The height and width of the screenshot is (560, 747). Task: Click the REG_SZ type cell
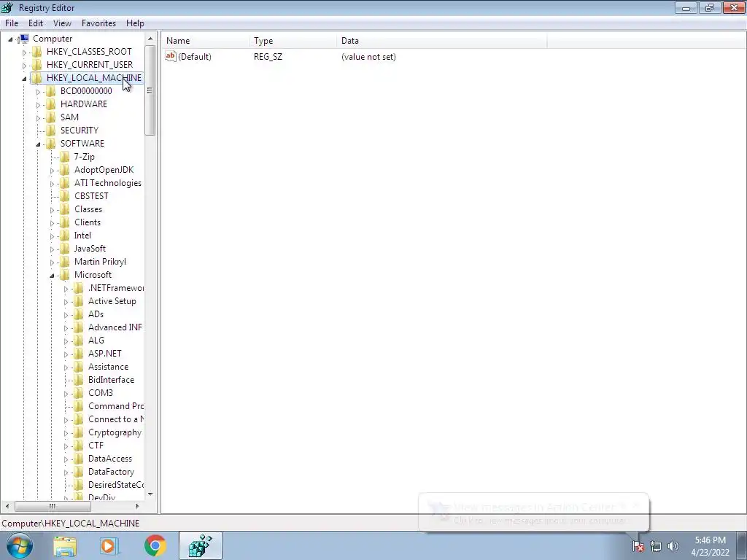(268, 57)
